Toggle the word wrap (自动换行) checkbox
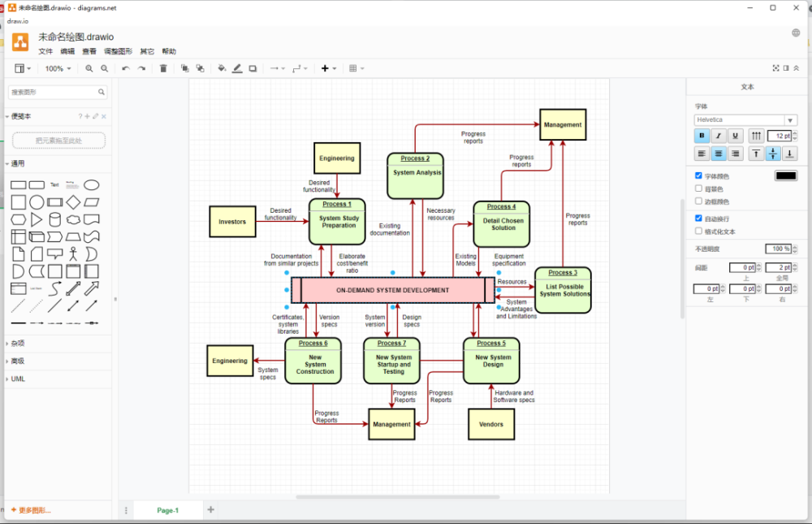Viewport: 812px width, 524px height. (698, 219)
